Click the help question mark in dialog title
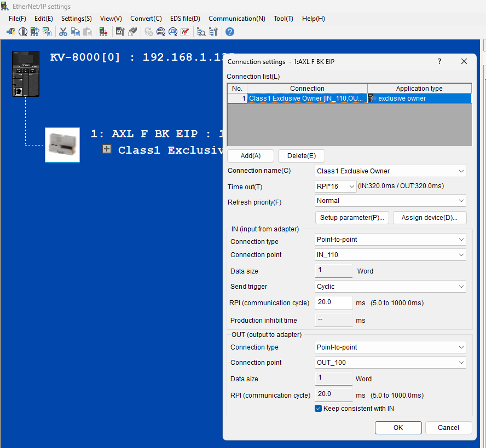 coord(439,61)
